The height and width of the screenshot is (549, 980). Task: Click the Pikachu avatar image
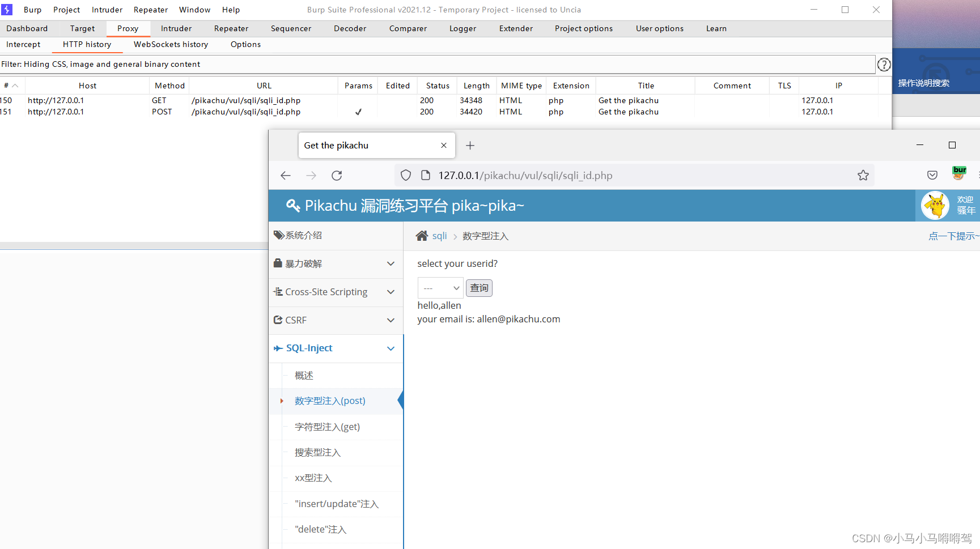coord(935,205)
